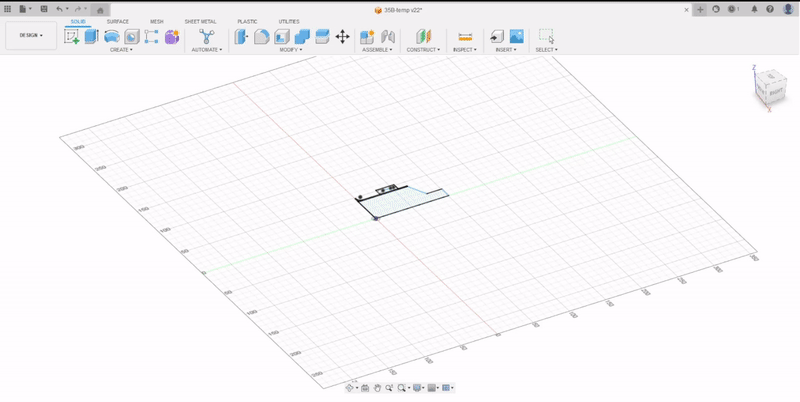
Task: Select the Extrude tool
Action: tap(91, 36)
